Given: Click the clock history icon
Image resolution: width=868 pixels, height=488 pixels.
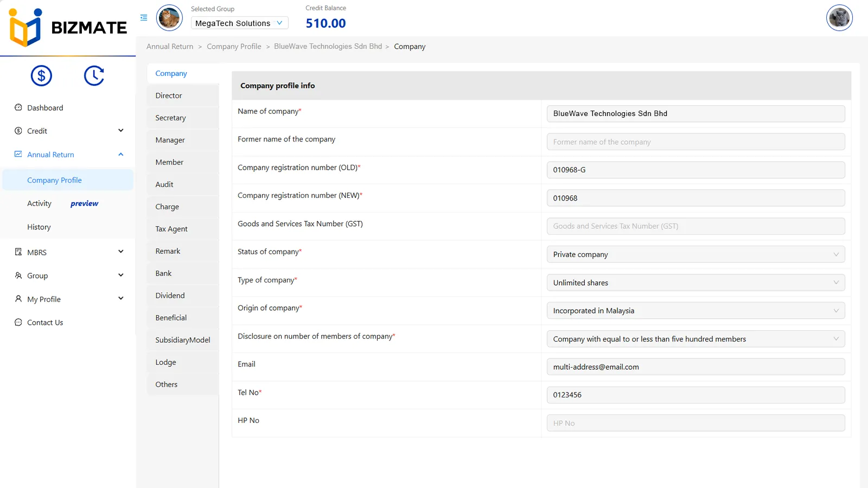Looking at the screenshot, I should 94,76.
